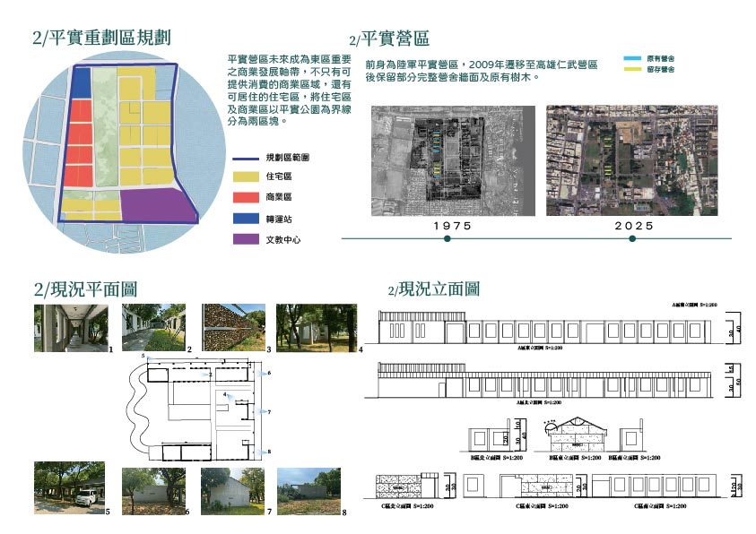Click the purple zone on the planning map
The image size is (756, 534).
[x=157, y=204]
